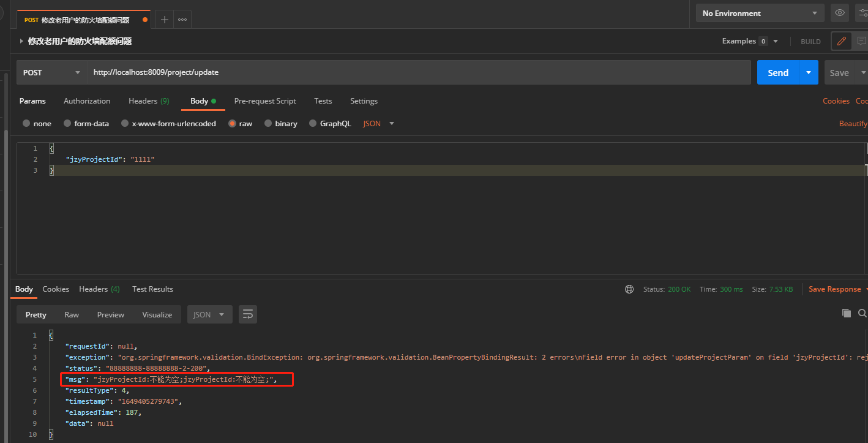Click the unsaved orange dot on request tab

[145, 20]
